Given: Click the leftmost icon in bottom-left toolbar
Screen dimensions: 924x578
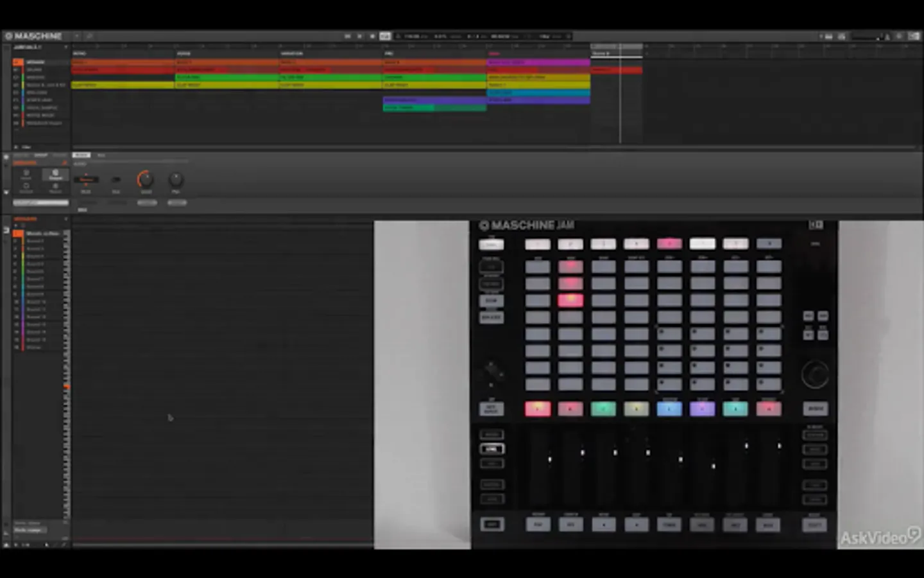Looking at the screenshot, I should click(6, 545).
